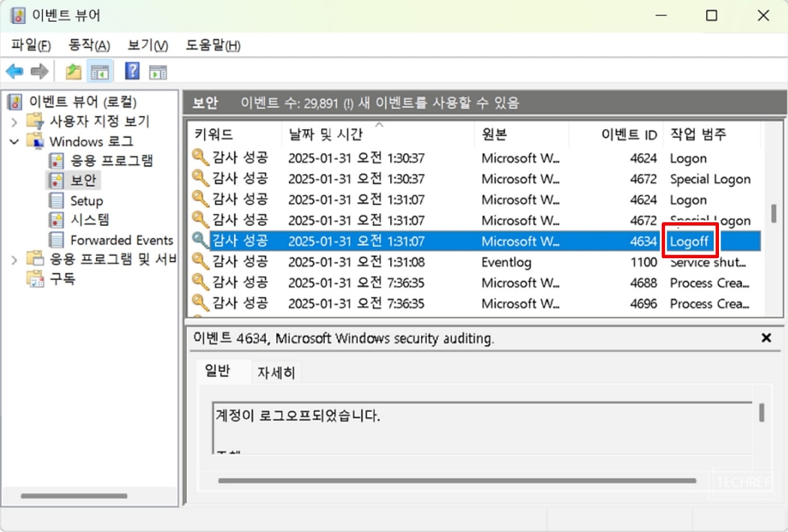
Task: Click the Event Viewer title bar icon
Action: coord(17,15)
